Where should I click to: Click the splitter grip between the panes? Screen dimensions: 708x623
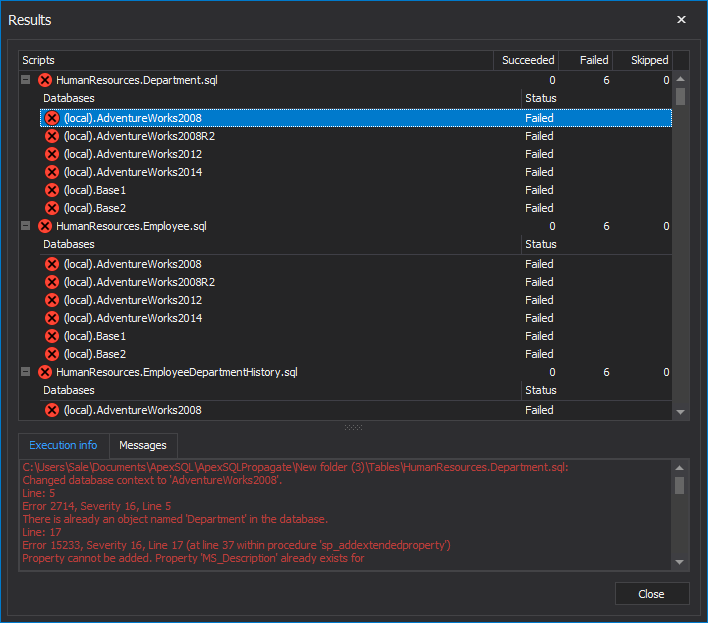tap(354, 427)
